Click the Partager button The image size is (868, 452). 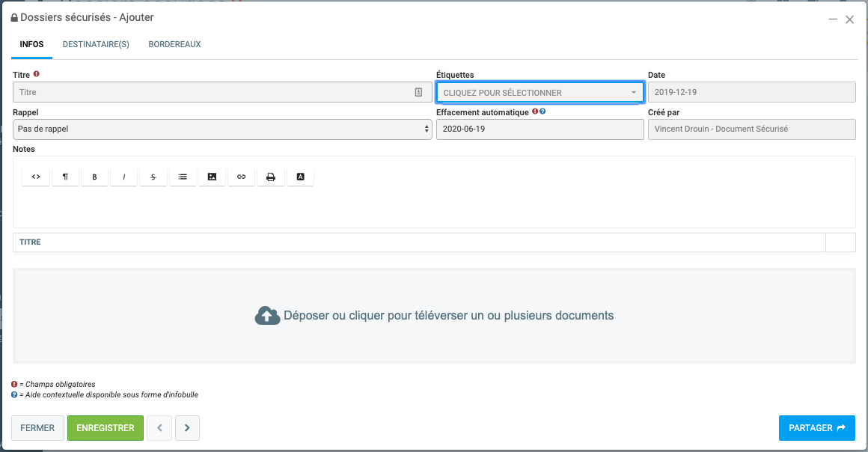pyautogui.click(x=816, y=428)
